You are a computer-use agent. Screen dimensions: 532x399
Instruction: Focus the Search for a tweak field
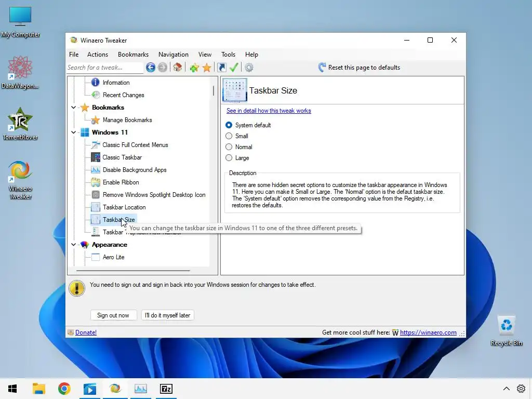pos(105,68)
